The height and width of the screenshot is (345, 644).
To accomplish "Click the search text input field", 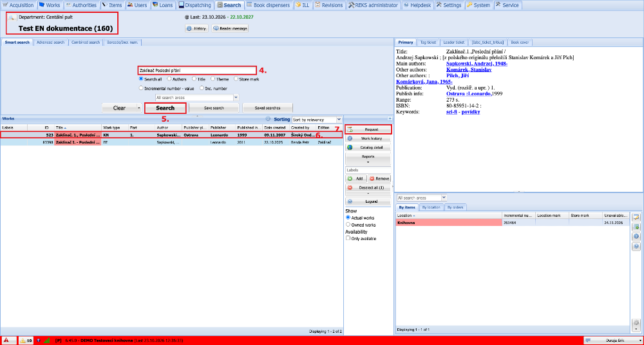I will coord(197,71).
